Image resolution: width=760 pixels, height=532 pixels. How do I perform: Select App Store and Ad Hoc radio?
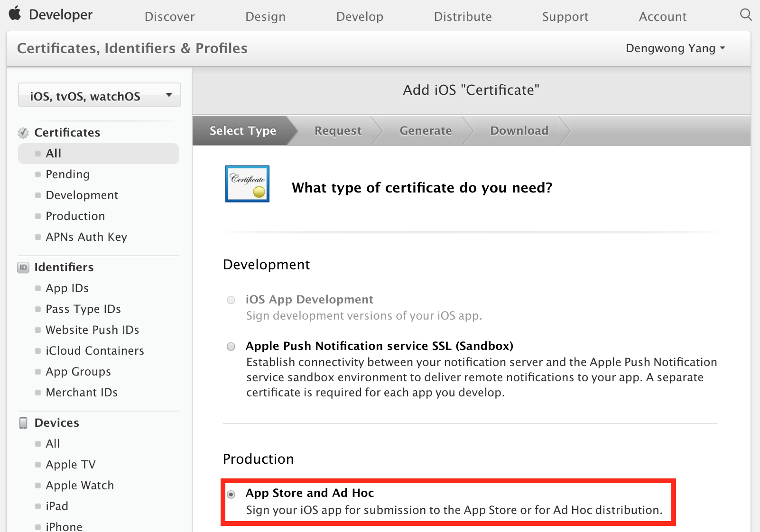(x=231, y=495)
